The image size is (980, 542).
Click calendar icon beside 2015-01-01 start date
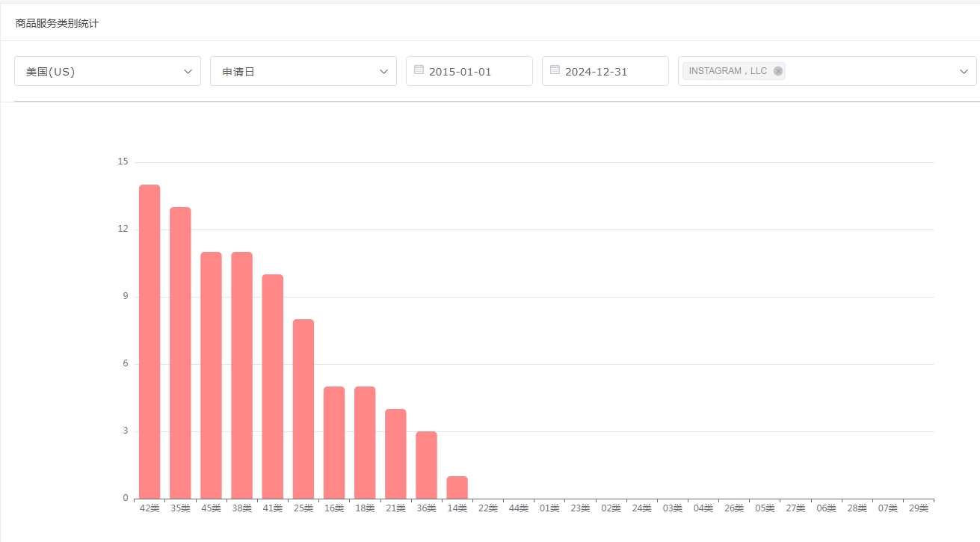coord(419,70)
